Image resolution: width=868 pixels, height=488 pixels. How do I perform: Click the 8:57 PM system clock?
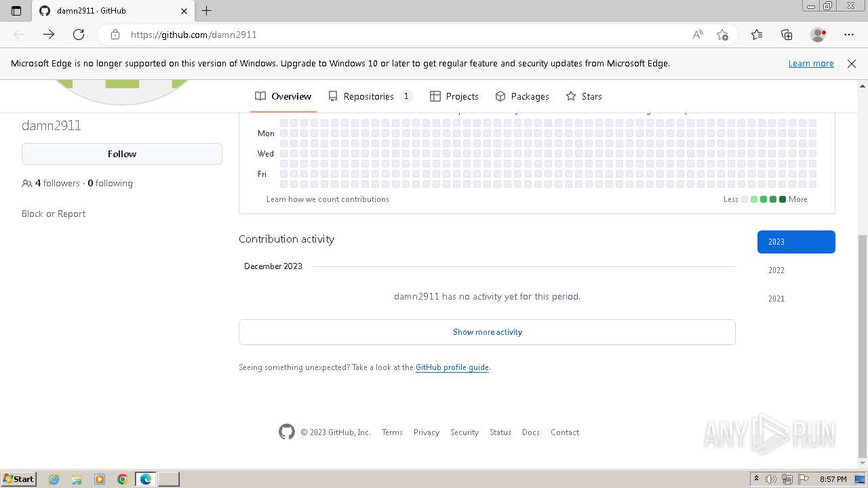(833, 479)
